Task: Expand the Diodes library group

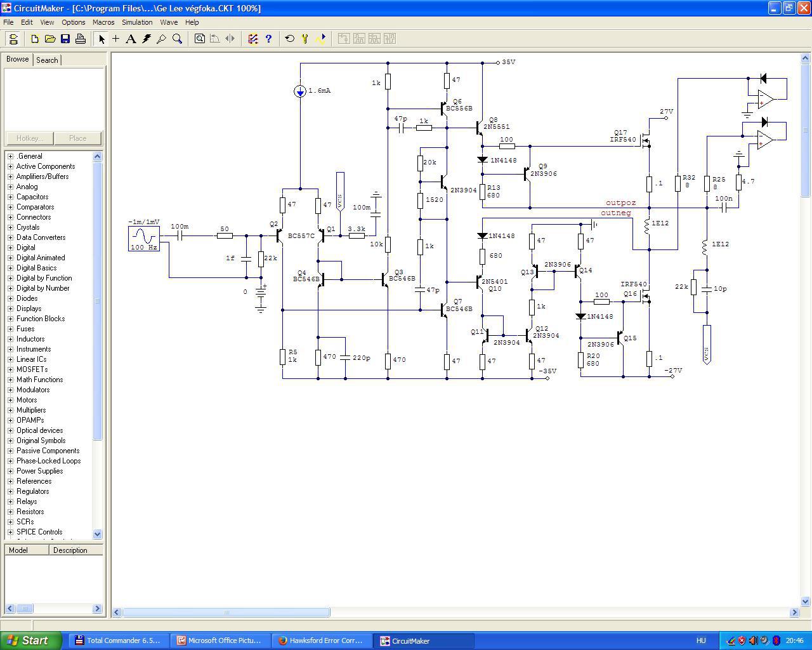Action: (10, 298)
